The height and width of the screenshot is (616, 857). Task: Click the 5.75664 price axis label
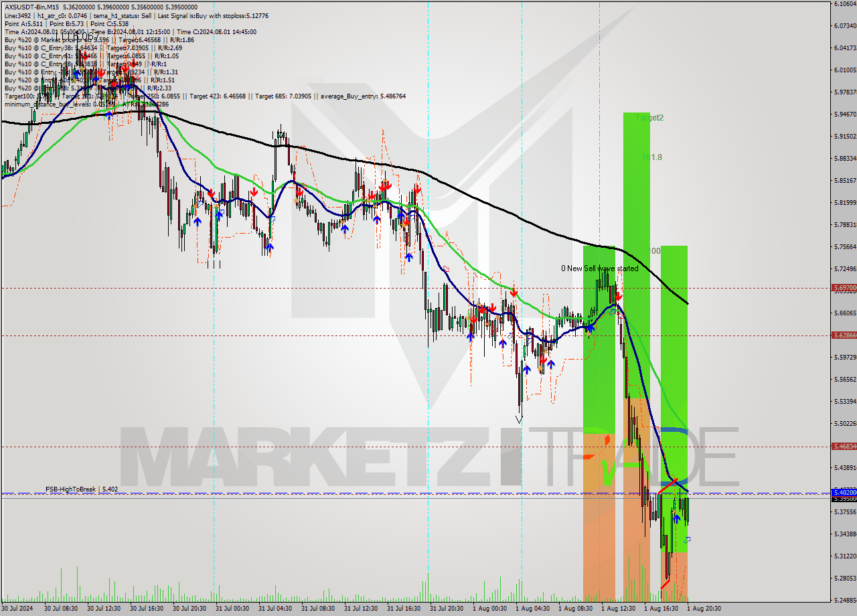click(845, 246)
